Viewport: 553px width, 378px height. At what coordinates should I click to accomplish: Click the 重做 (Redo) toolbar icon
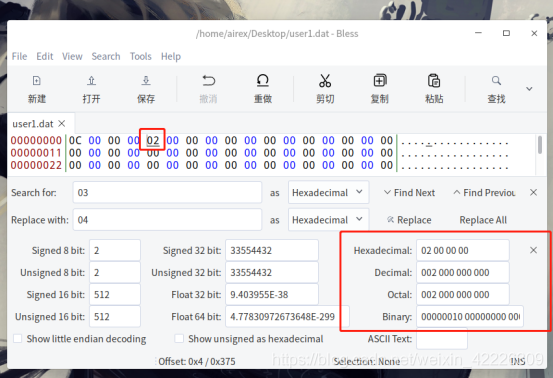(263, 81)
